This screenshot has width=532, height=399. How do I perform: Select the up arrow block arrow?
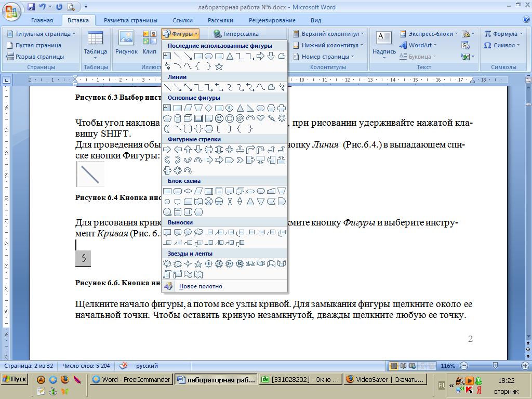(188, 150)
